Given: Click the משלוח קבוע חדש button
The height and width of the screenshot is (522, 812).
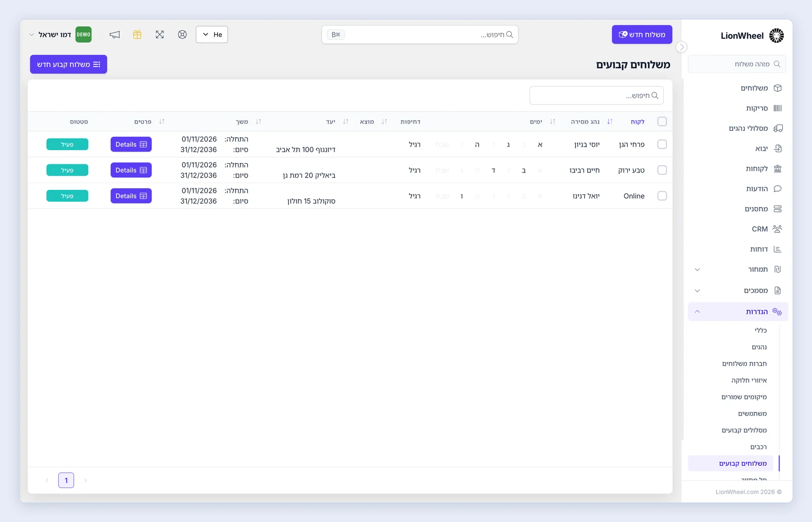Looking at the screenshot, I should (69, 64).
